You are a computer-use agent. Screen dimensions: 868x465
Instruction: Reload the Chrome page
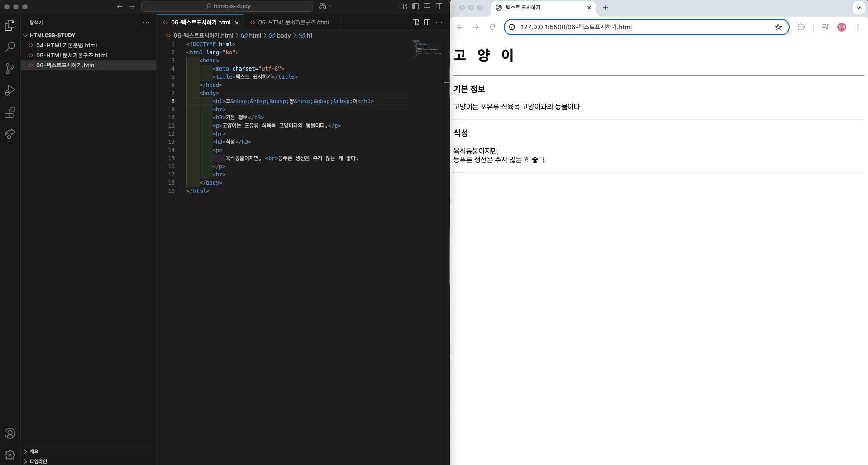pos(492,27)
